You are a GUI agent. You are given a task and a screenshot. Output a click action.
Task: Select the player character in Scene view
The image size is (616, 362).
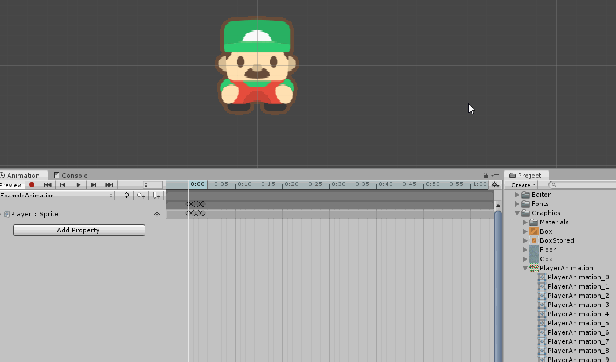click(257, 66)
